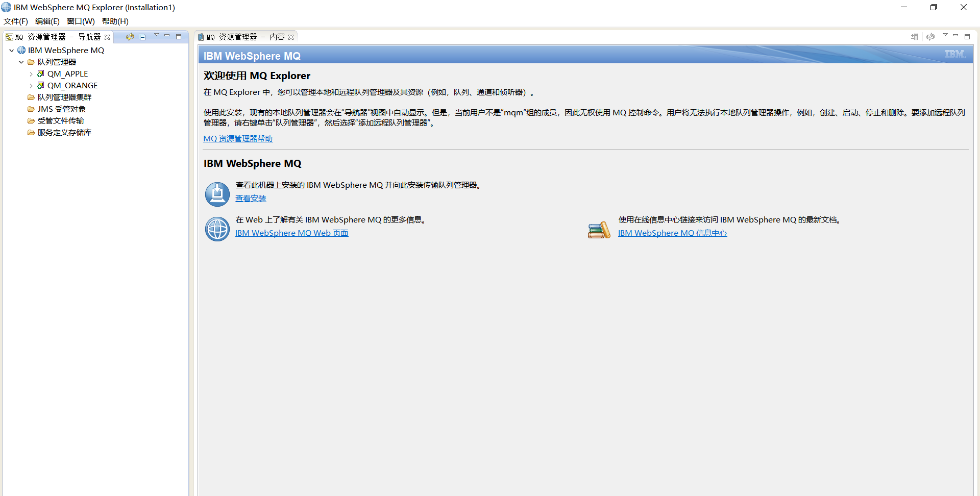
Task: Open the IBM WebSphere MQ Web 页面 link
Action: tap(291, 233)
